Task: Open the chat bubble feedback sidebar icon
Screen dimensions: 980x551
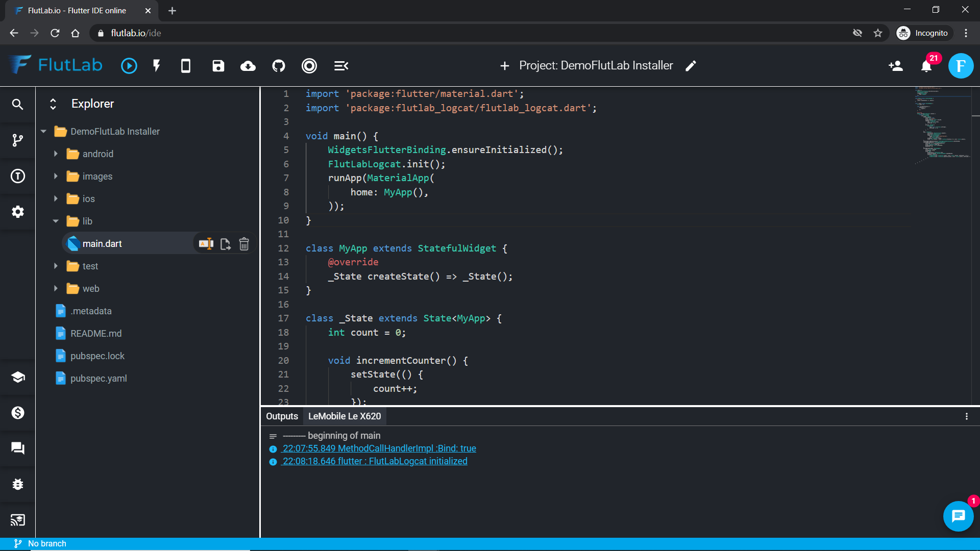Action: point(18,448)
